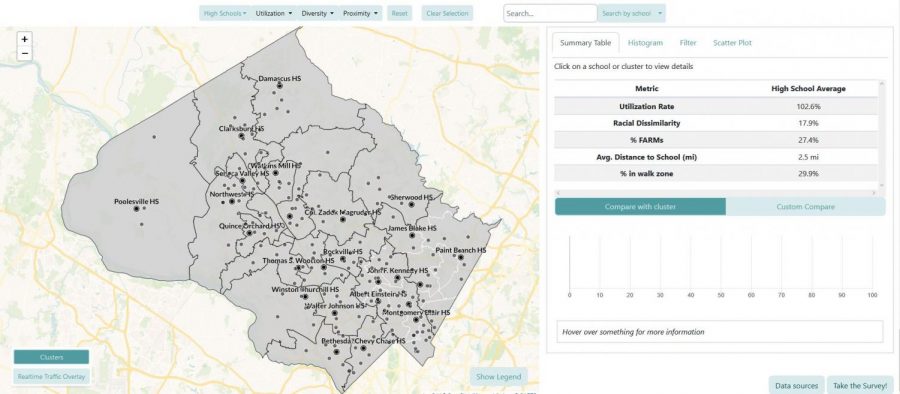Click Avg. Distance to School row

coord(716,157)
